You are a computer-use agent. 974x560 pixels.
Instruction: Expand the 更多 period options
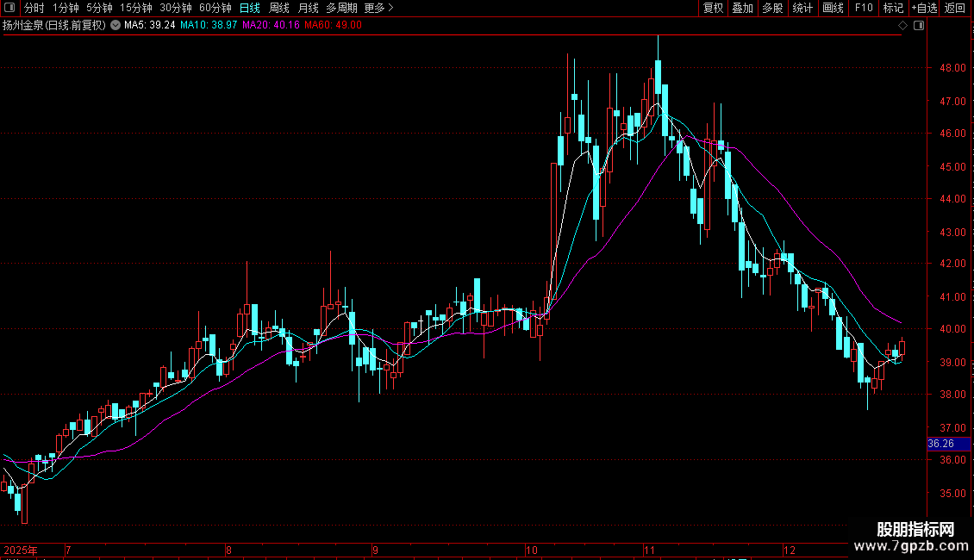(x=379, y=8)
